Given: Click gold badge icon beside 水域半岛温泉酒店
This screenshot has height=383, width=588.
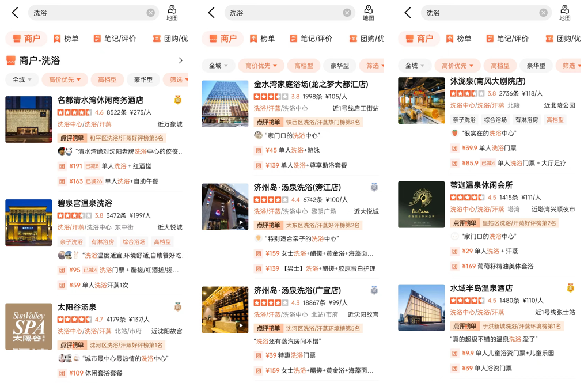Looking at the screenshot, I should pyautogui.click(x=570, y=288).
